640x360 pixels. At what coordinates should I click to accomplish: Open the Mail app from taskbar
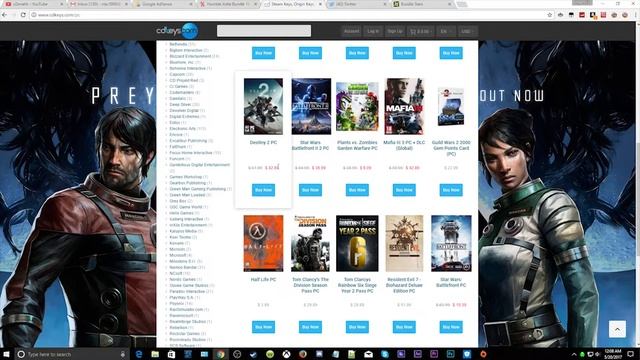coord(368,354)
